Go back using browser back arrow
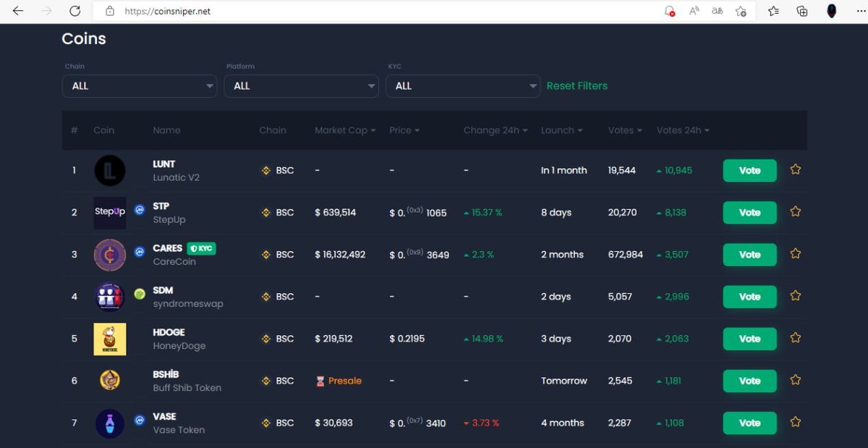This screenshot has width=868, height=448. [x=19, y=11]
